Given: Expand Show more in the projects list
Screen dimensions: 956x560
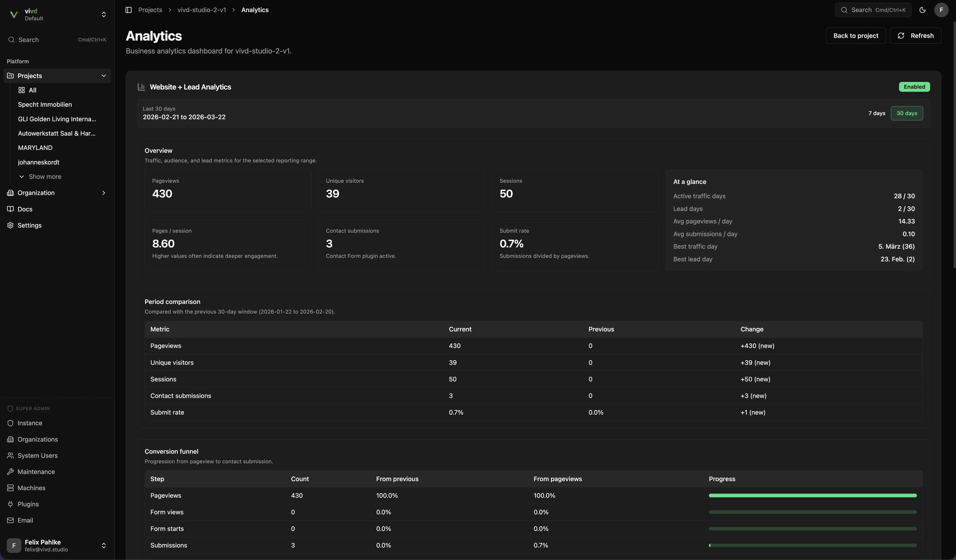Looking at the screenshot, I should click(45, 176).
